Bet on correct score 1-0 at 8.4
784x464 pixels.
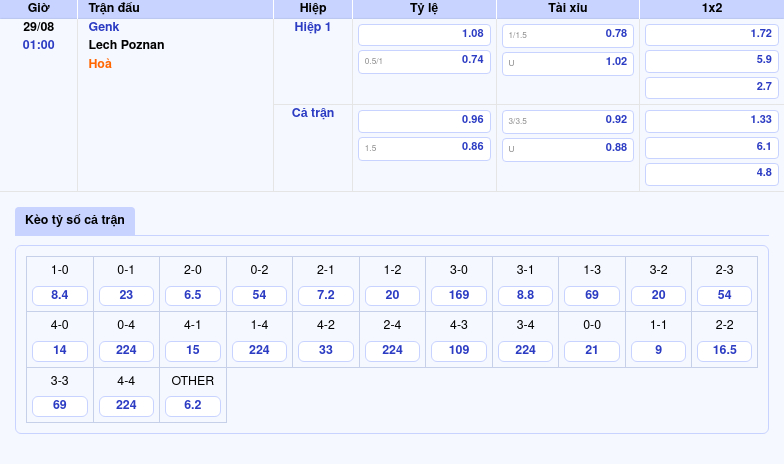point(60,296)
